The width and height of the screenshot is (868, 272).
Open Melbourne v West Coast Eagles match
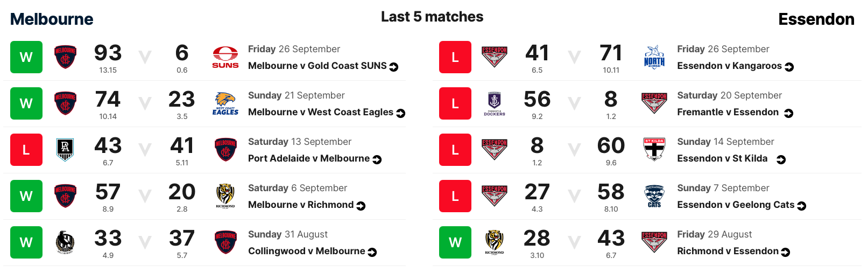click(x=320, y=112)
